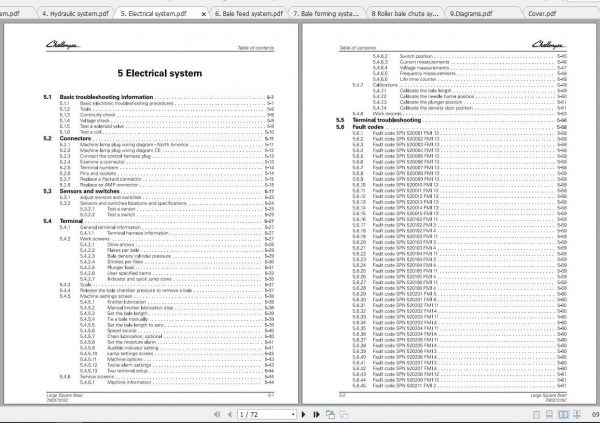This screenshot has width=600, height=423.
Task: Click 'Replace an AMP connector' line
Action: [167, 185]
